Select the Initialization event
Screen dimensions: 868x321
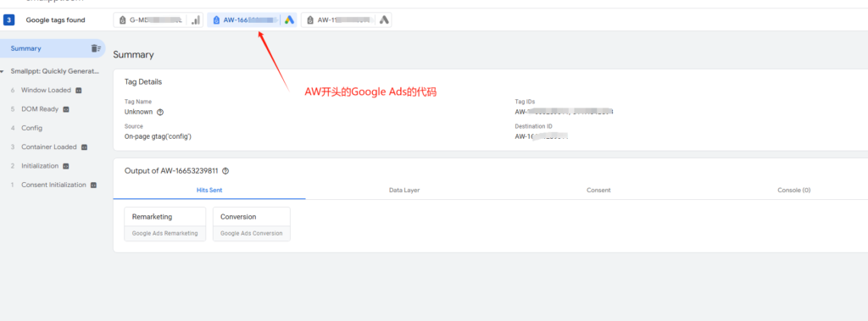click(x=40, y=166)
